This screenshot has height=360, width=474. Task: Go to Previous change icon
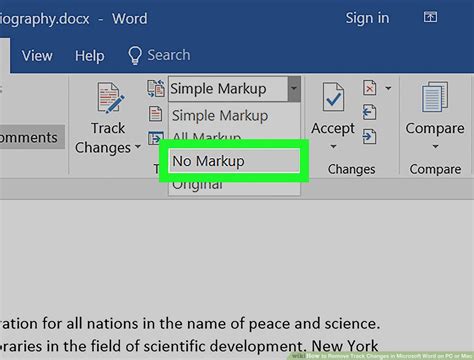(x=369, y=112)
